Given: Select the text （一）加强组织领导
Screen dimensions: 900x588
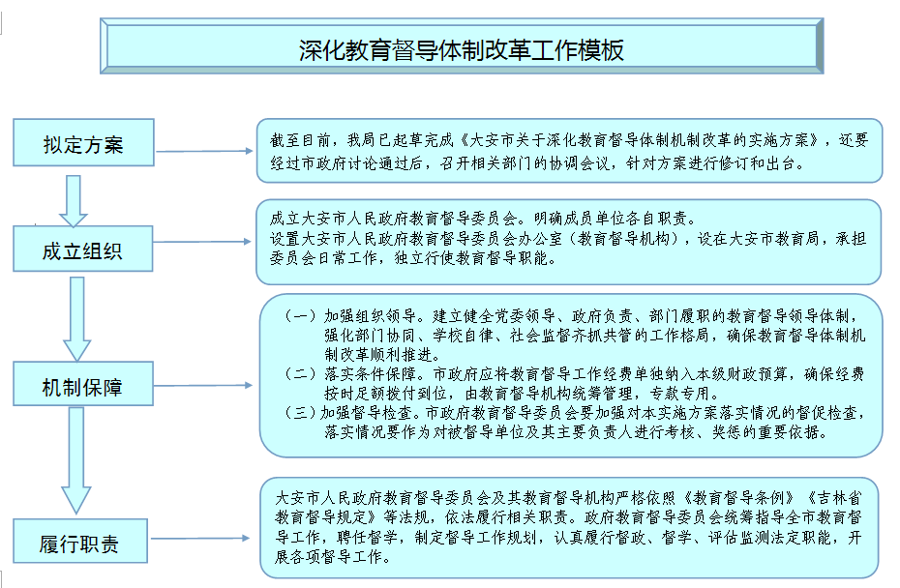Looking at the screenshot, I should click(x=351, y=315).
